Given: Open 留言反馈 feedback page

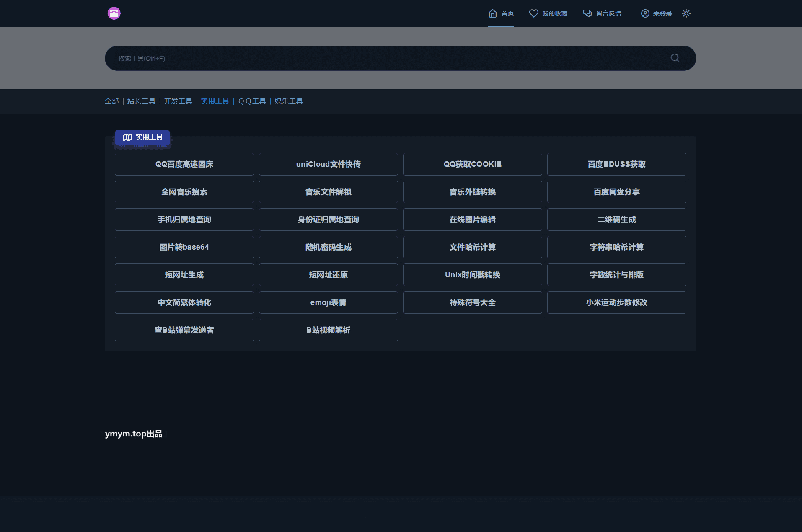Looking at the screenshot, I should point(602,13).
